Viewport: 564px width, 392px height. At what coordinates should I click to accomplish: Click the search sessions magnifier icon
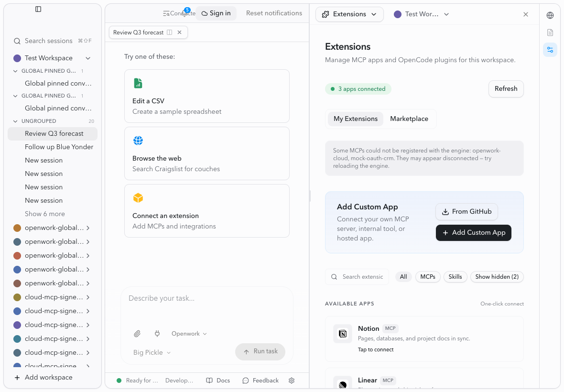click(17, 41)
